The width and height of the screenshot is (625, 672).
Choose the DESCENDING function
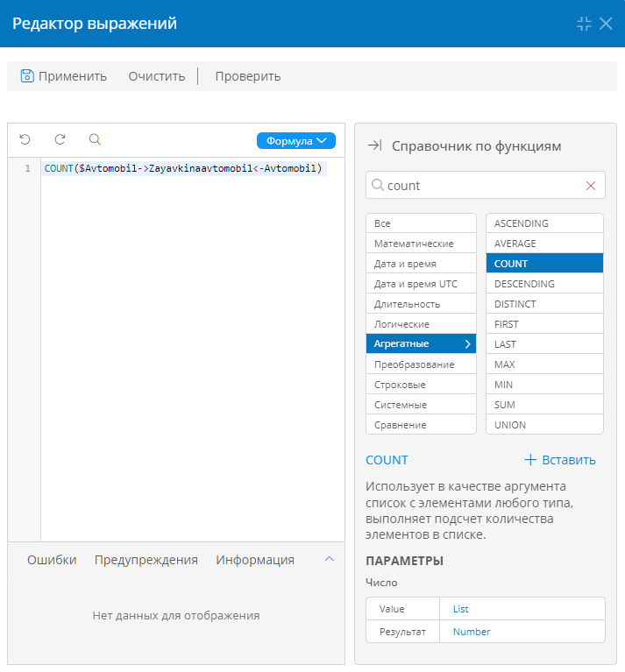544,284
